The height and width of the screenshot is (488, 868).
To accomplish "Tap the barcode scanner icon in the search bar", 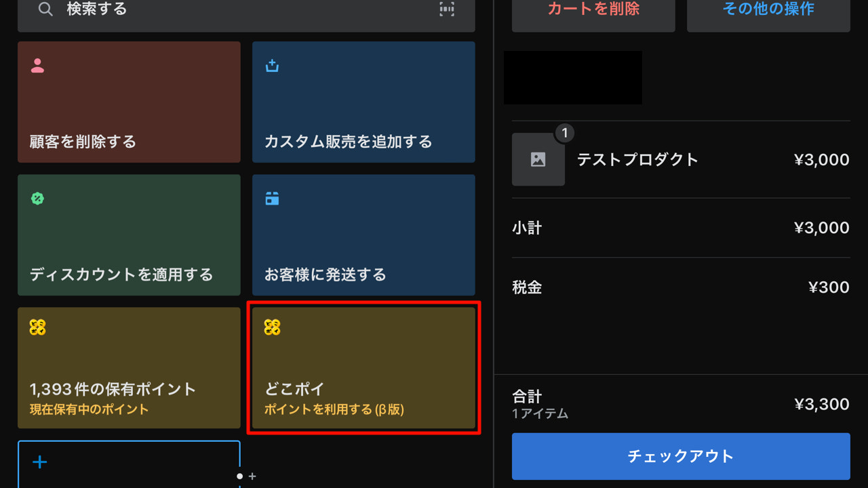I will (446, 10).
